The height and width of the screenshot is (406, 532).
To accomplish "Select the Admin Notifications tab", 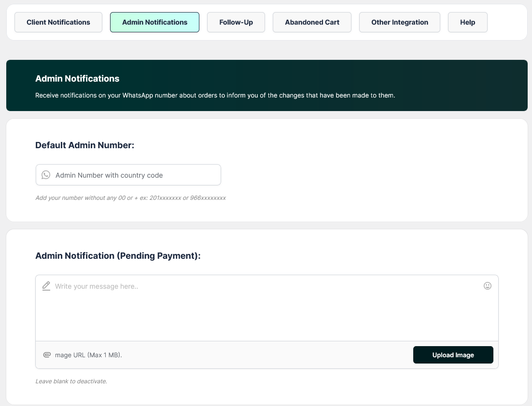I will pos(154,22).
